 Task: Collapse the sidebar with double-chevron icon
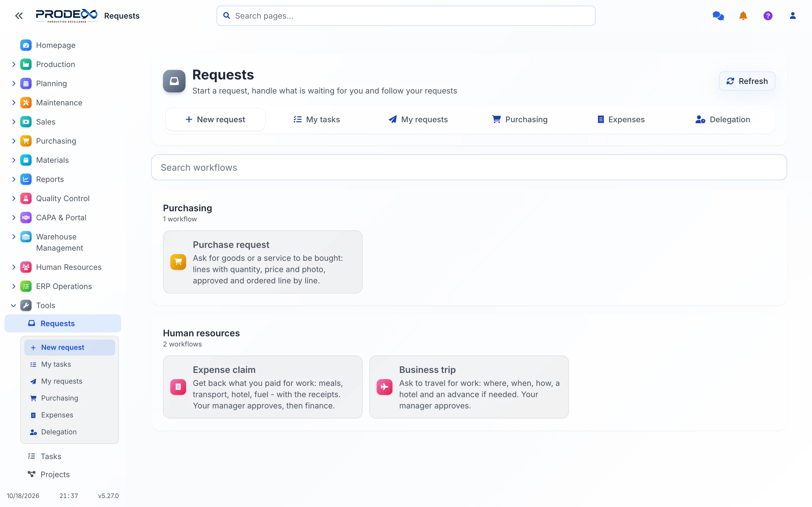click(19, 16)
